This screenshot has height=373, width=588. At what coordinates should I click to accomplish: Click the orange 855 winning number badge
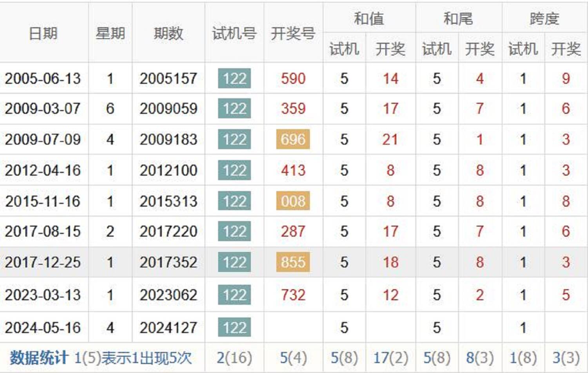click(293, 262)
